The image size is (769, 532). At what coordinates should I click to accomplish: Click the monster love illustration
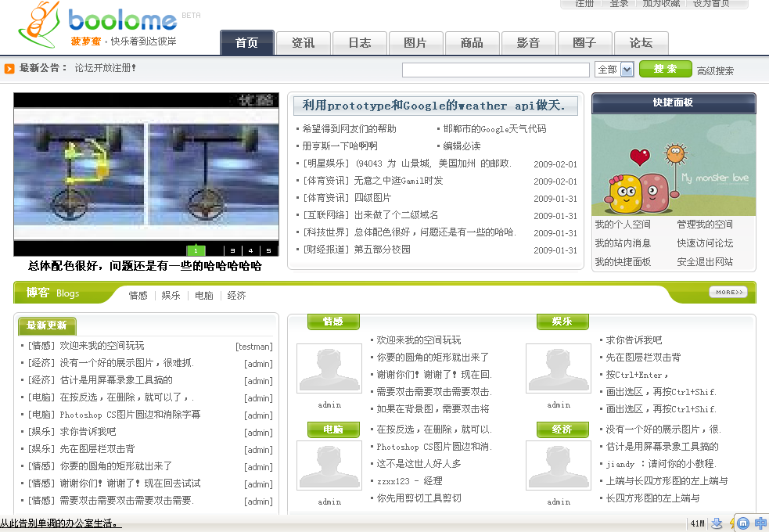click(x=674, y=165)
